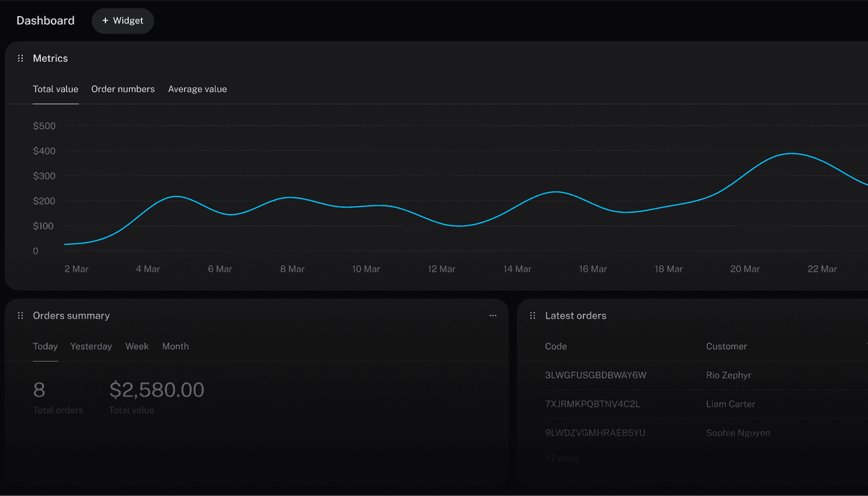Open order 9LWDZVGMHRAE85YU
868x496 pixels.
595,433
